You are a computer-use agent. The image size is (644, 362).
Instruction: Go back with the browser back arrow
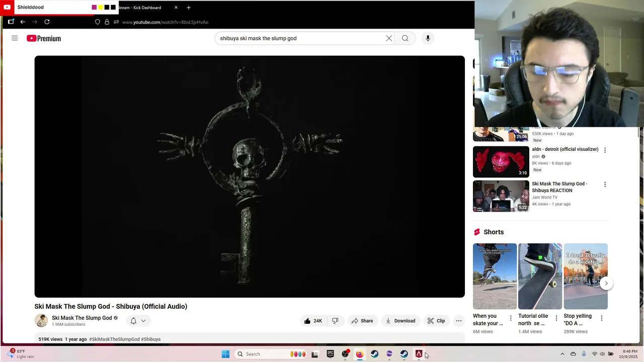coord(23,22)
